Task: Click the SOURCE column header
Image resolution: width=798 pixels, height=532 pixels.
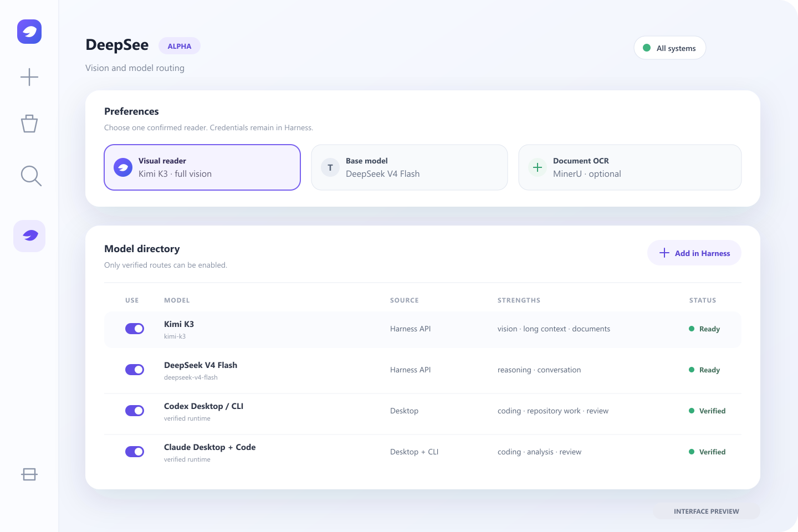Action: tap(405, 300)
